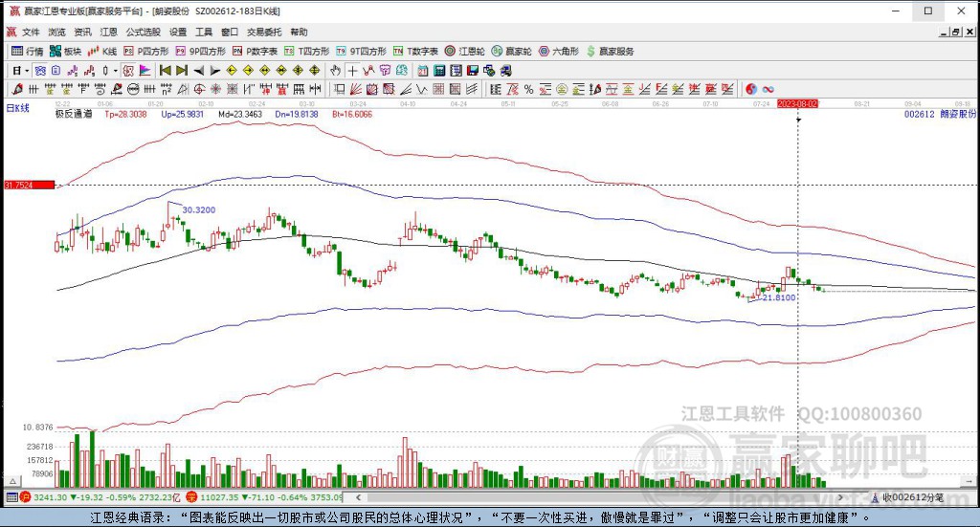This screenshot has width=980, height=527.
Task: Open the 浏览 menu
Action: click(56, 32)
